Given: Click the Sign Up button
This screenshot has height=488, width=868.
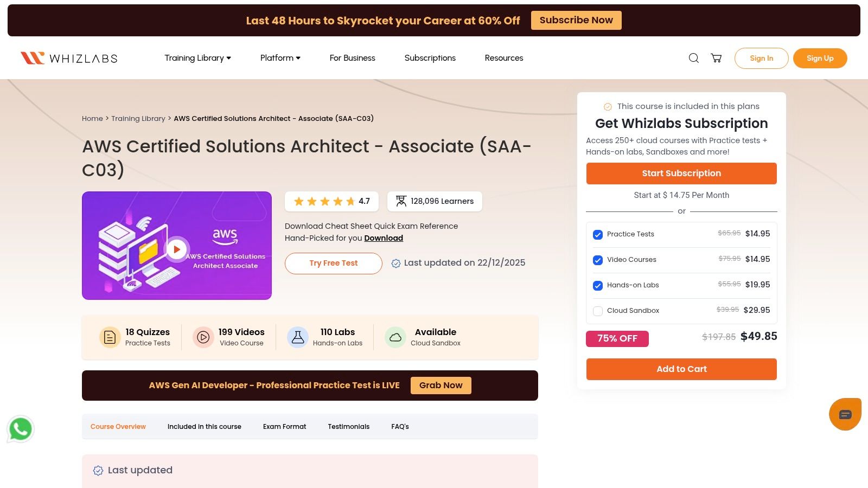Looking at the screenshot, I should [x=820, y=58].
